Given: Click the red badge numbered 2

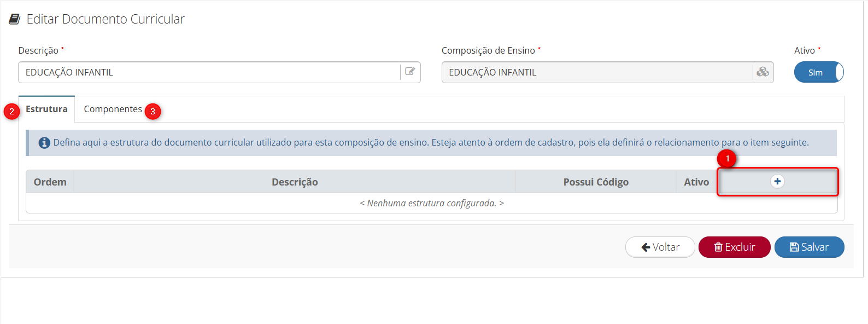Looking at the screenshot, I should 11,112.
